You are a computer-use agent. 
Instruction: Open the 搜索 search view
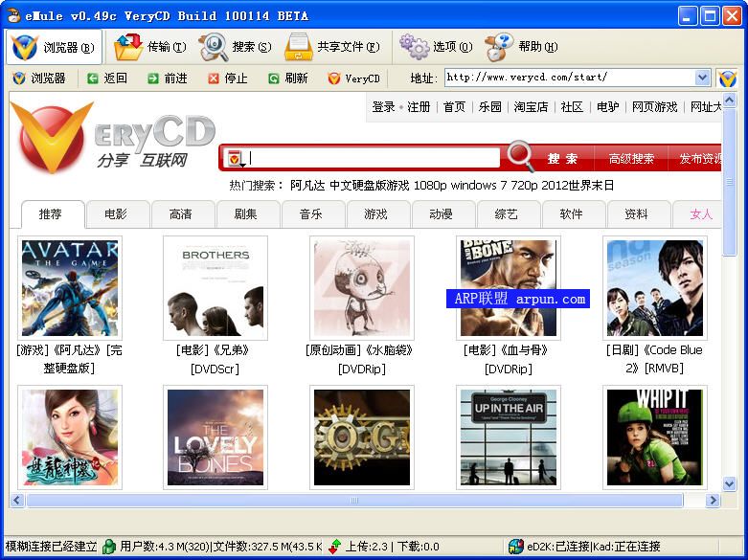(236, 47)
